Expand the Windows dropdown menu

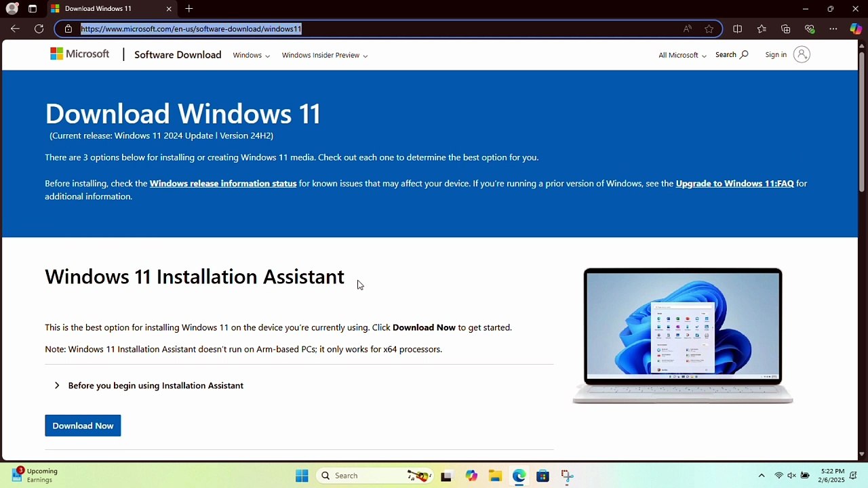click(251, 55)
